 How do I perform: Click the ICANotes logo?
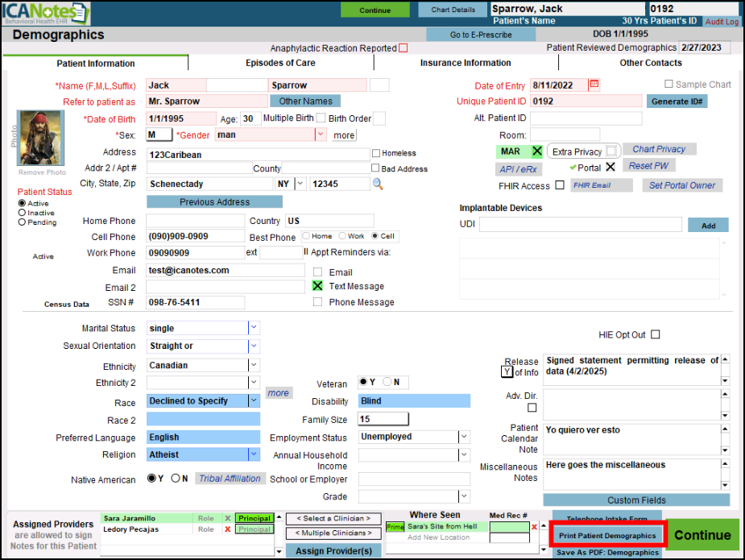pyautogui.click(x=44, y=13)
